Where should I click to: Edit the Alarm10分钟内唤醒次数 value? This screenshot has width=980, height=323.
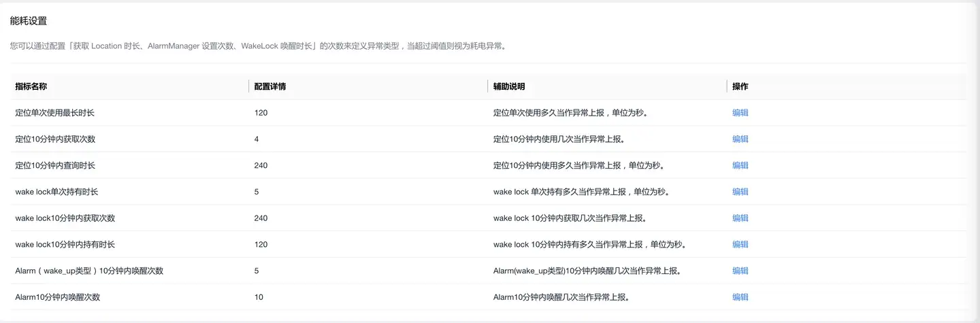click(x=740, y=297)
